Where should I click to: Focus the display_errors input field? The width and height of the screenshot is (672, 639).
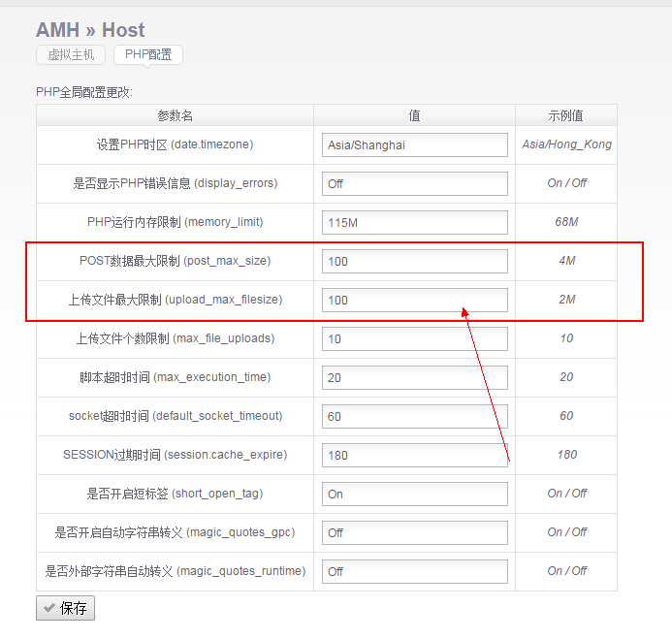coord(415,183)
